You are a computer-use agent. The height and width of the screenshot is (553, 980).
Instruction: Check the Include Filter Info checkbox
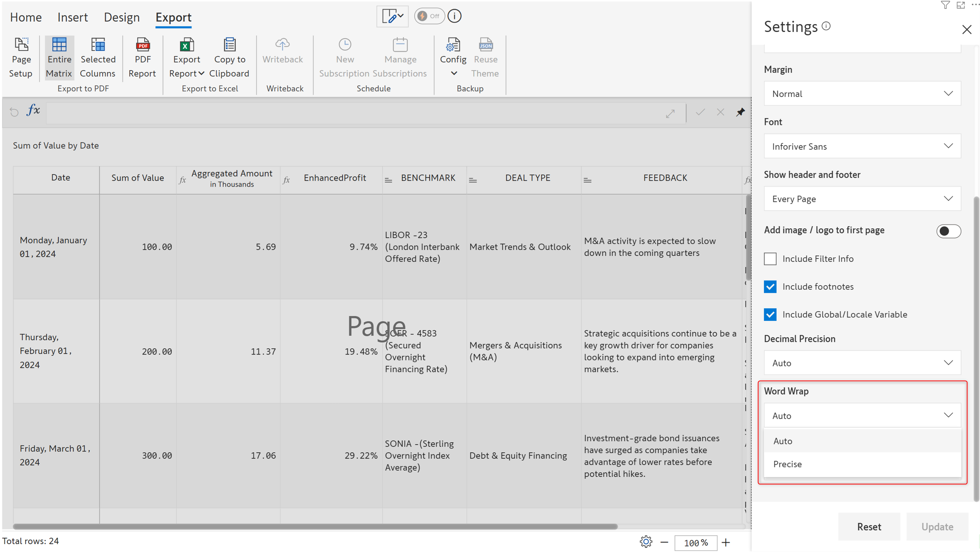(770, 259)
